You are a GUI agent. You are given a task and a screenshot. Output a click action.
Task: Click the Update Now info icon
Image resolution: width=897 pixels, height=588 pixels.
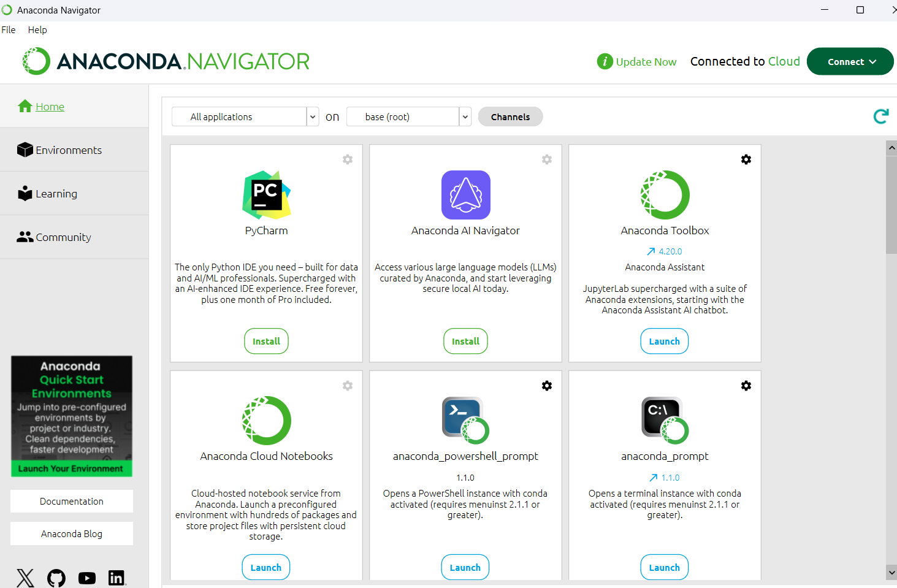point(605,61)
